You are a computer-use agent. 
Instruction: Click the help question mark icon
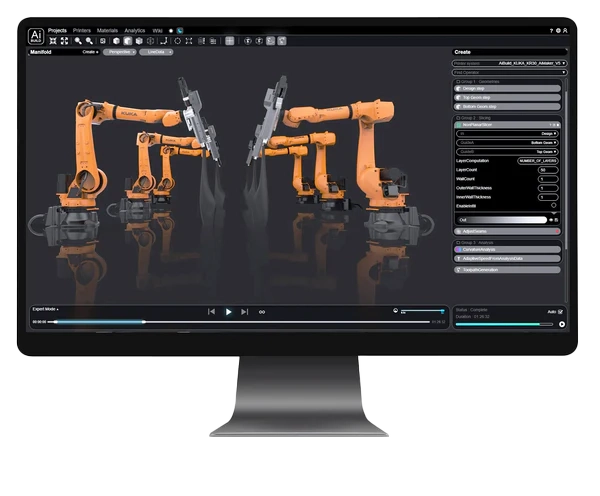551,31
